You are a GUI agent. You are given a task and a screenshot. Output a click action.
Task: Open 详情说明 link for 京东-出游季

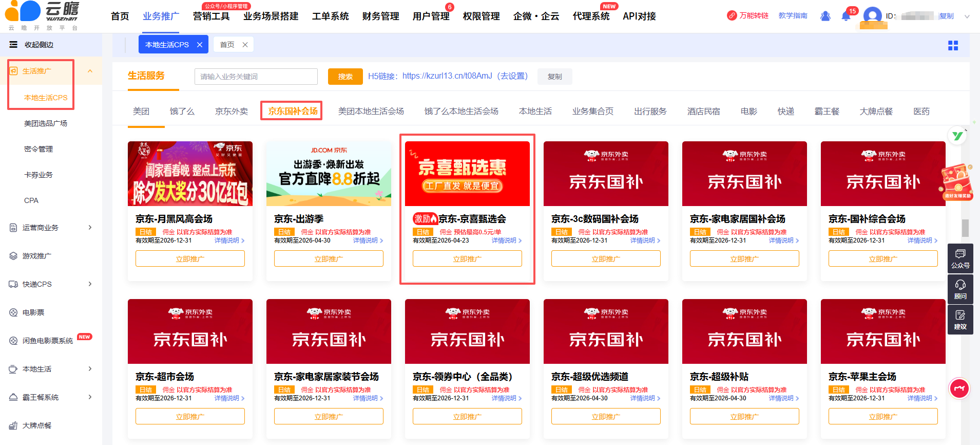point(368,240)
